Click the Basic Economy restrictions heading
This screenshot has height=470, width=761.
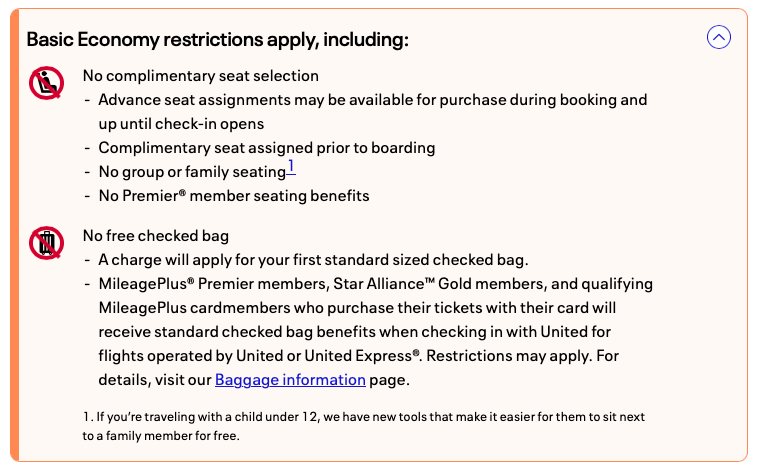pos(217,39)
